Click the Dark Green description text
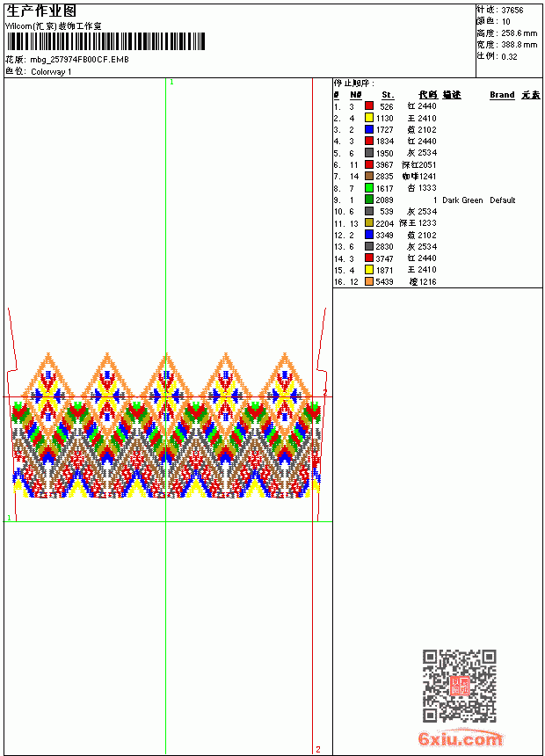Viewport: 545px width, 756px height. pyautogui.click(x=462, y=200)
